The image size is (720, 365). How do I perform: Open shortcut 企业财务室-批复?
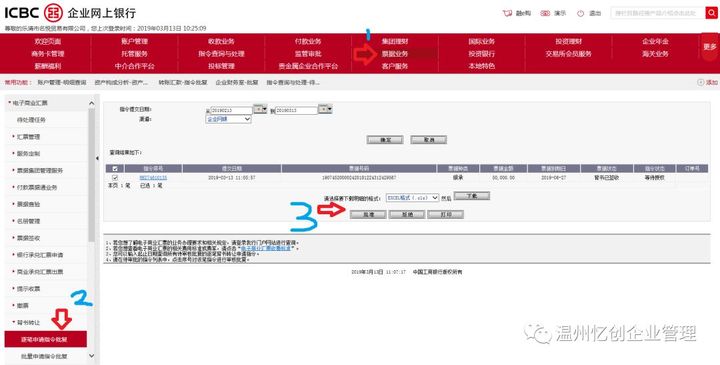coord(237,83)
